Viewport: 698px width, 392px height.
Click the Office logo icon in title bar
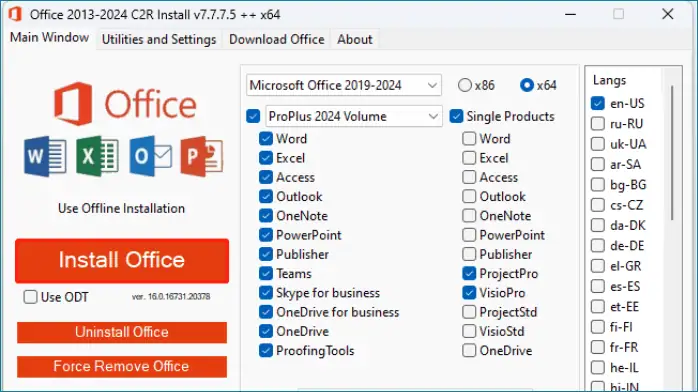point(15,14)
